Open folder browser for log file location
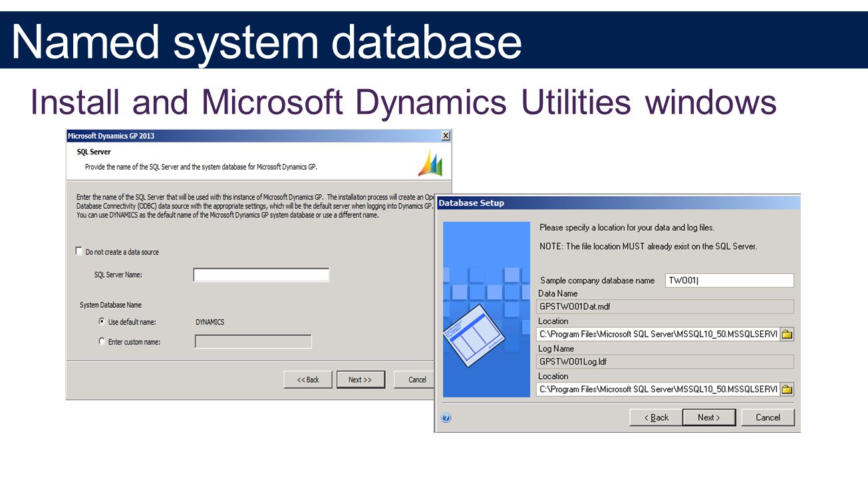 pyautogui.click(x=787, y=390)
